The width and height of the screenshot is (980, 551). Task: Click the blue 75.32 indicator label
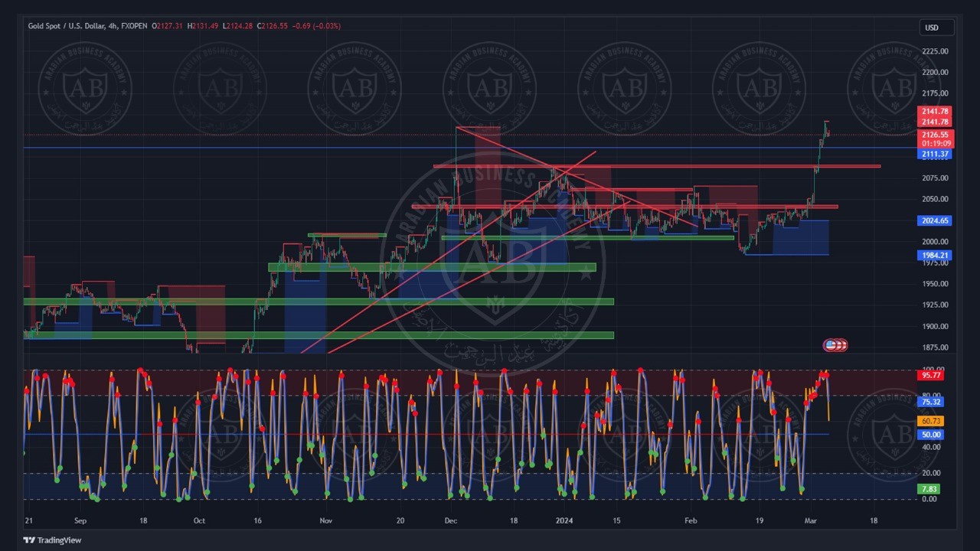tap(931, 402)
